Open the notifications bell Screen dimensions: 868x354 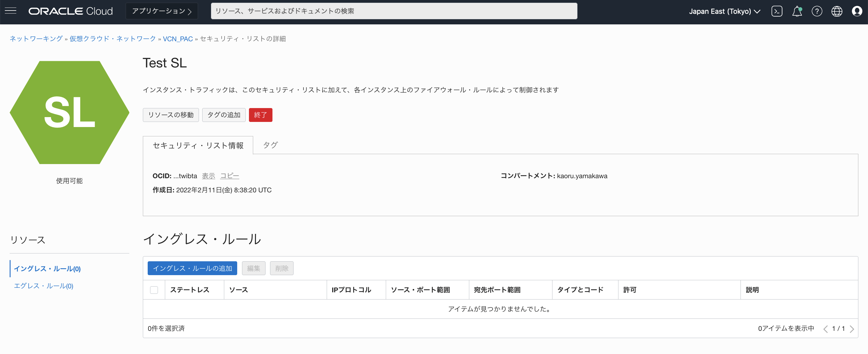point(797,11)
